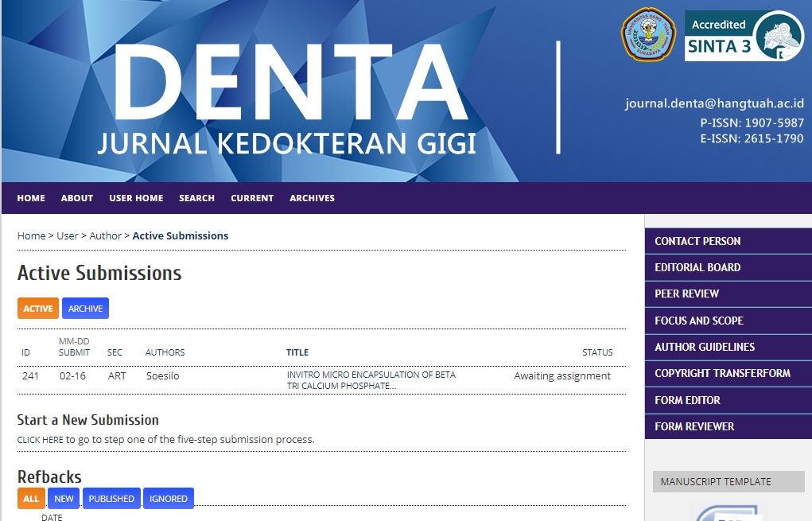Image resolution: width=812 pixels, height=521 pixels.
Task: Open CONTACT PERSON in the sidebar
Action: [697, 241]
